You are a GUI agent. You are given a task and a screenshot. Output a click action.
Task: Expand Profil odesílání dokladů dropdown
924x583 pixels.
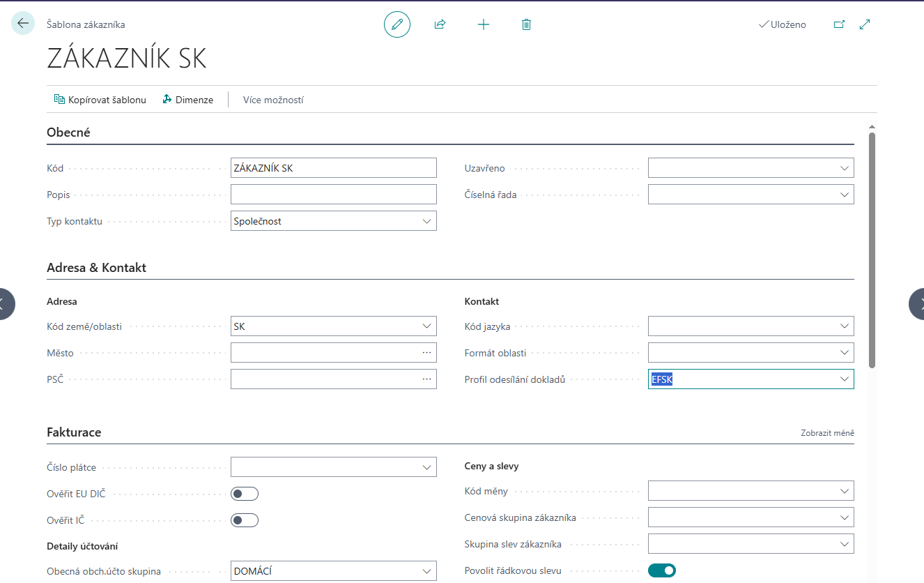845,379
